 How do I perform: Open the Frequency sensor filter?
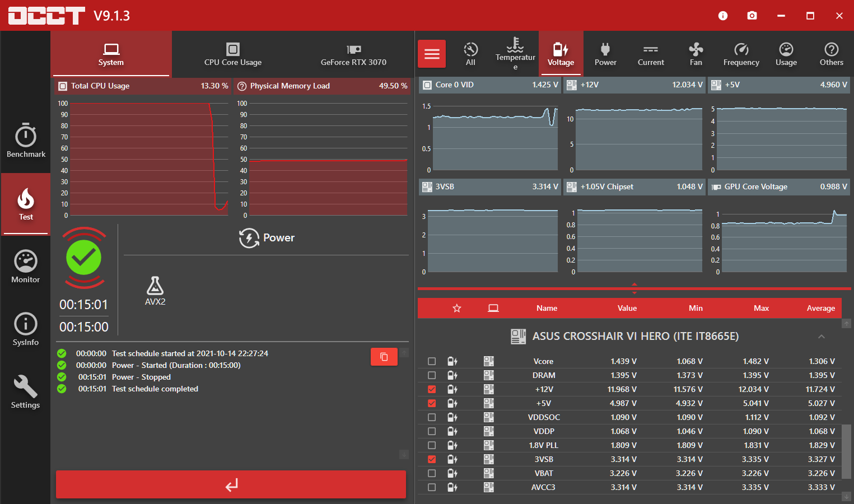pos(741,54)
